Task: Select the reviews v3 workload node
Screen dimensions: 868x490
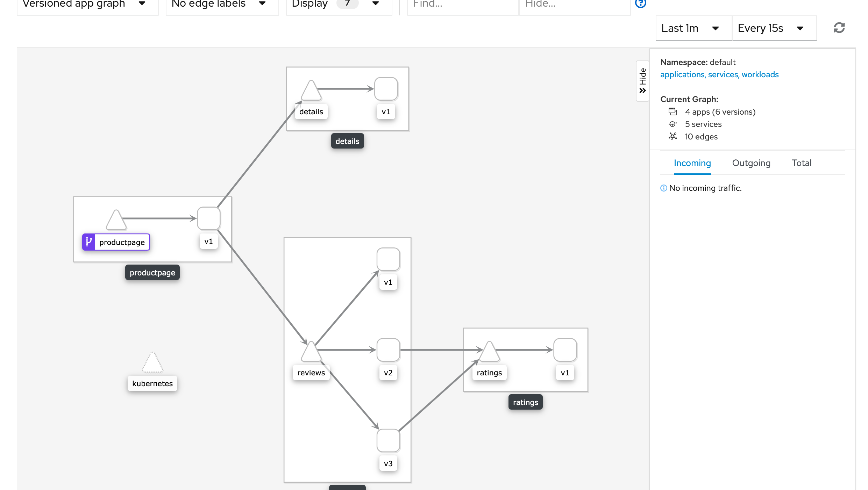Action: click(388, 440)
